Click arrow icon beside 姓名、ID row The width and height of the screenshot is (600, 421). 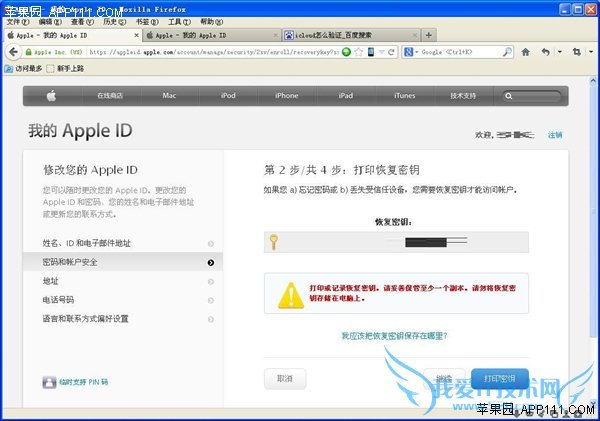tap(211, 244)
